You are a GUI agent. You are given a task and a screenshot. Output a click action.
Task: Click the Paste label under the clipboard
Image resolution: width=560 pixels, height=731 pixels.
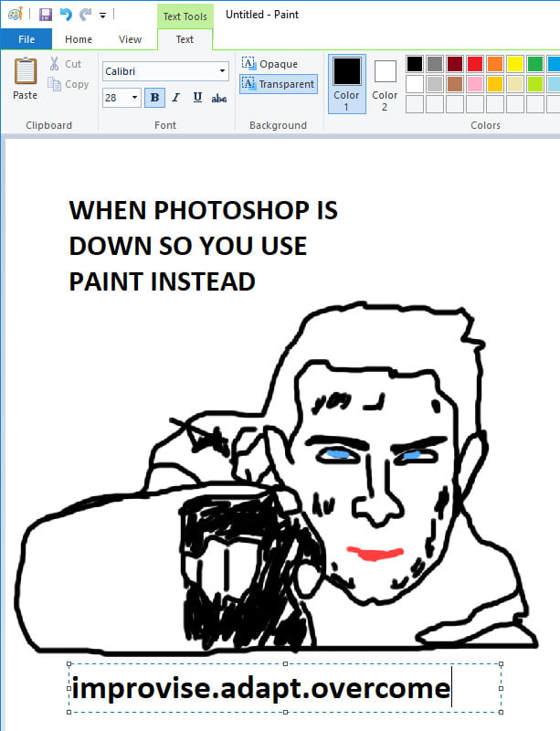pyautogui.click(x=26, y=95)
